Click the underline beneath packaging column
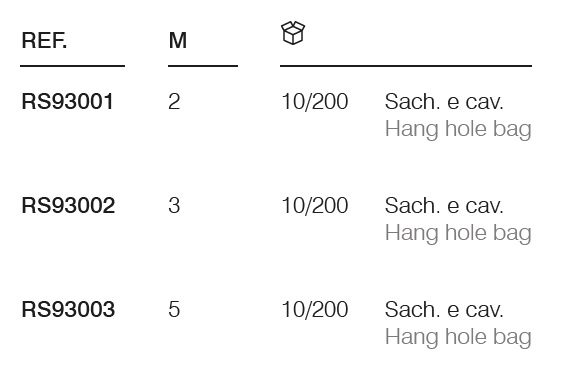The width and height of the screenshot is (568, 372). click(x=406, y=66)
